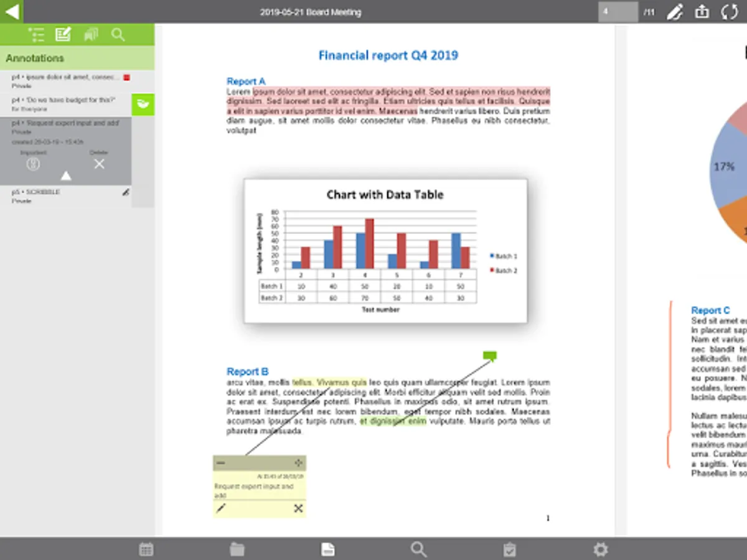Go back with the top-left arrow
The width and height of the screenshot is (747, 560).
coord(11,11)
